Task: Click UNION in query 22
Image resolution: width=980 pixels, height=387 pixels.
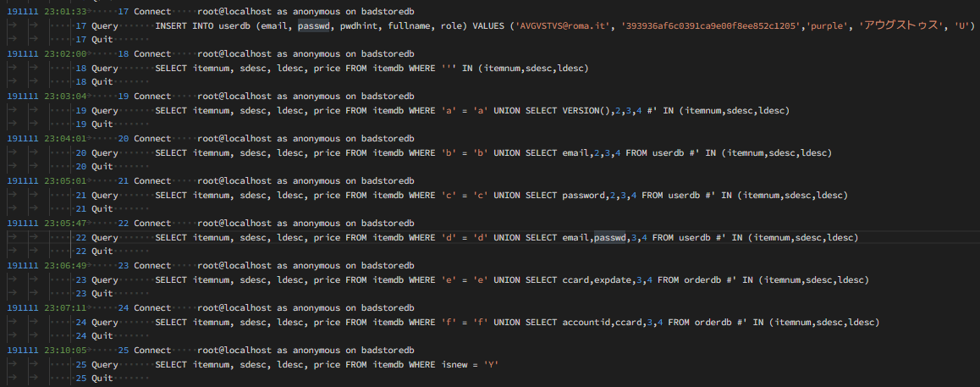Action: coord(506,237)
